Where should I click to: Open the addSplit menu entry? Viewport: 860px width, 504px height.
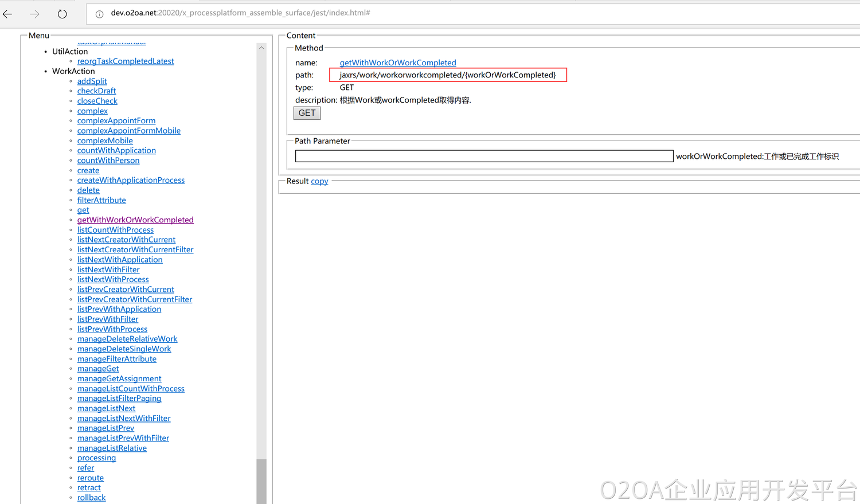92,81
